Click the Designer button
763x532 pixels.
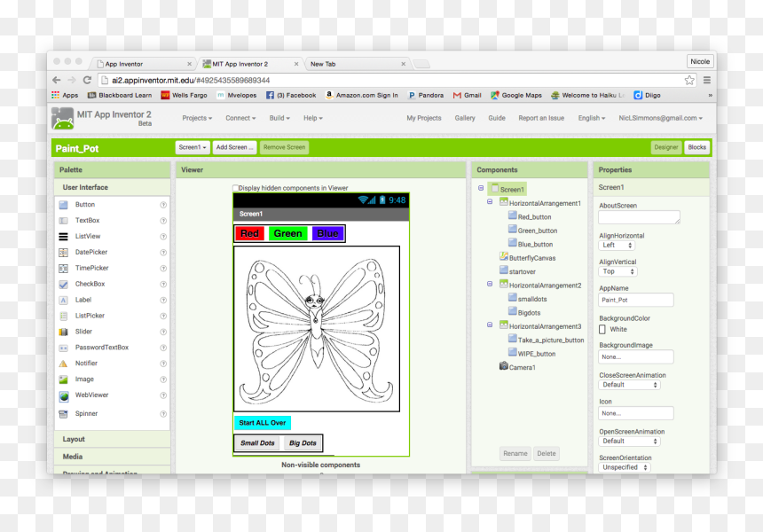click(x=666, y=147)
